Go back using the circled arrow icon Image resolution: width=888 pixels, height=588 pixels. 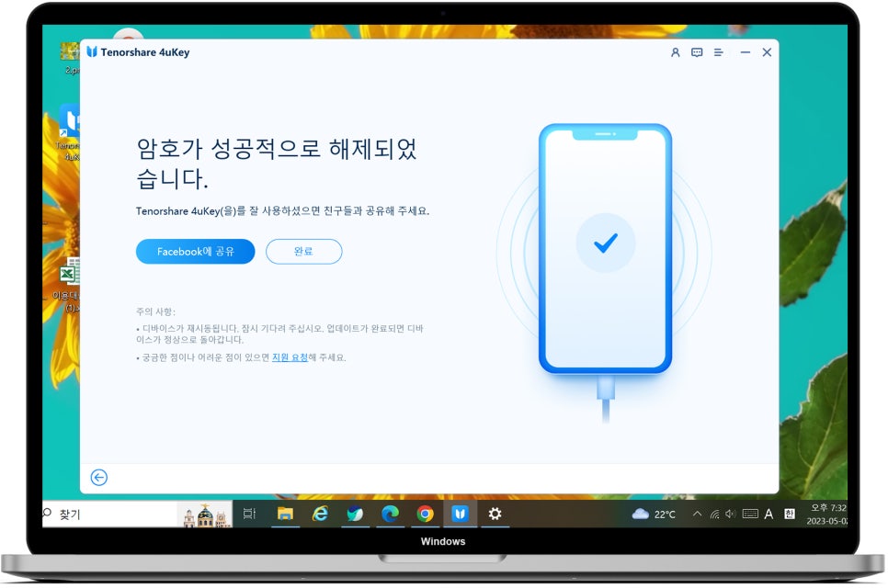pyautogui.click(x=99, y=478)
